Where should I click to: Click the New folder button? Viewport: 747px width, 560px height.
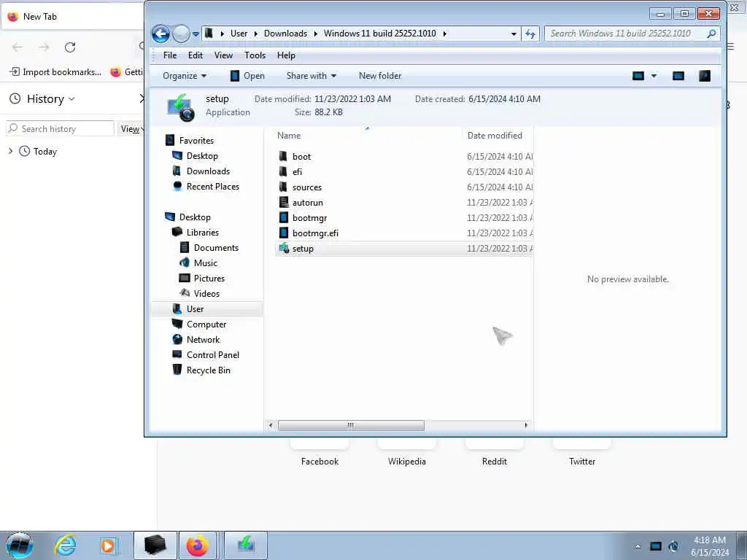[379, 76]
